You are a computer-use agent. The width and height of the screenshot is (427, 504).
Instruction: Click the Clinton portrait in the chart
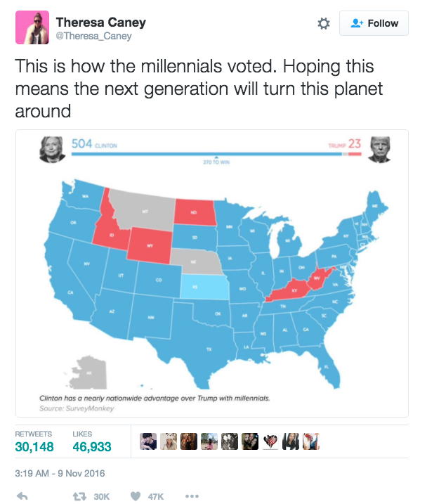tap(52, 150)
